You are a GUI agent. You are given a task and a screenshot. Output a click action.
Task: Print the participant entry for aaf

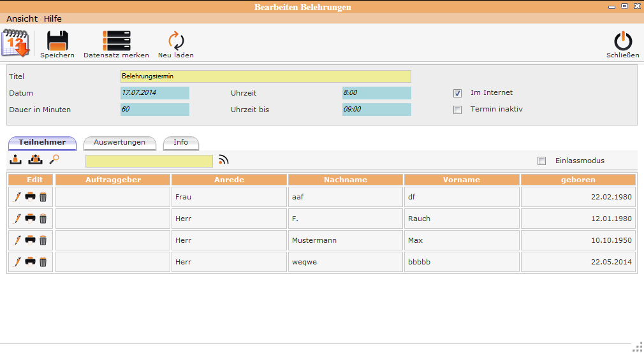(x=30, y=197)
